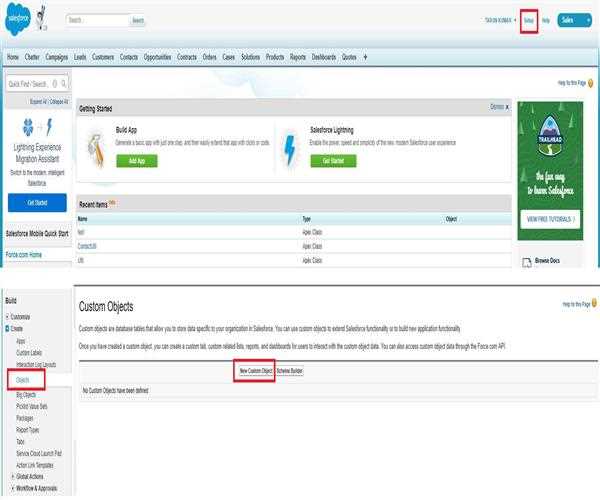Click the help icon beside top Help for this Page
The height and width of the screenshot is (500, 600).
pos(591,83)
